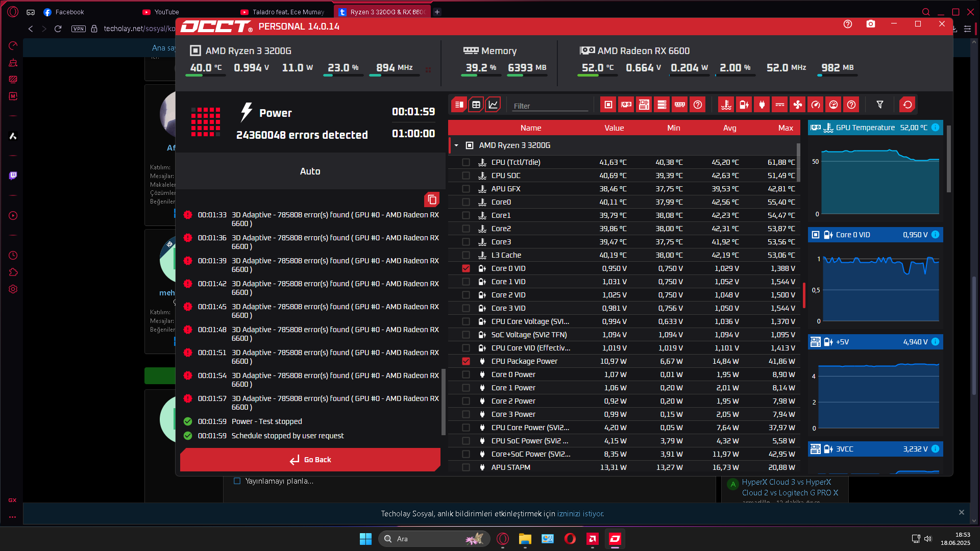Show info for +5V graph
The width and height of the screenshot is (980, 551).
click(x=935, y=342)
